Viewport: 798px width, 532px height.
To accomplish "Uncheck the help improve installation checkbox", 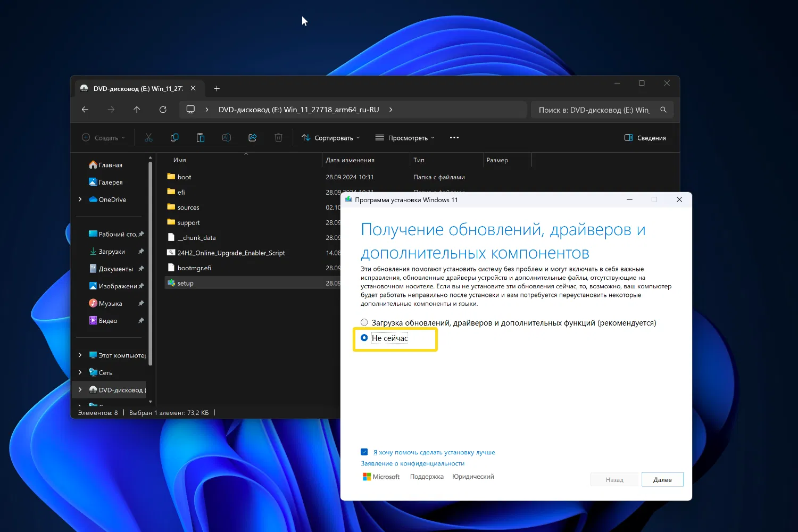I will (x=364, y=452).
